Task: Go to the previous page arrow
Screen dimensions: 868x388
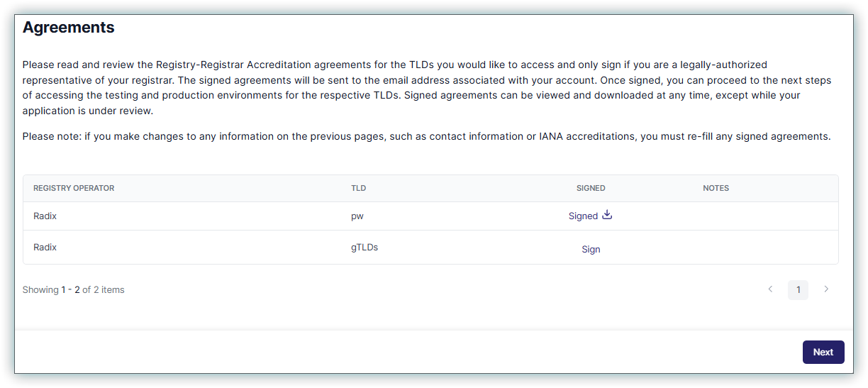Action: pyautogui.click(x=770, y=289)
